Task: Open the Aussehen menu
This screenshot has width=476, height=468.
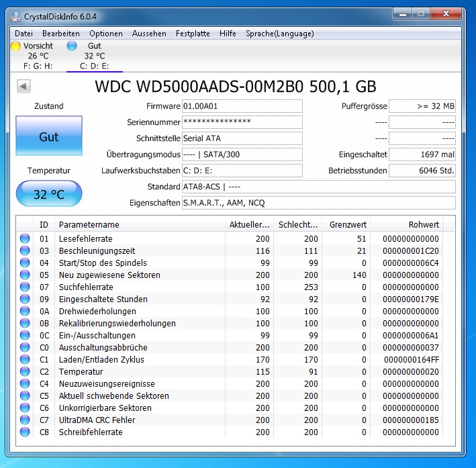Action: 149,34
